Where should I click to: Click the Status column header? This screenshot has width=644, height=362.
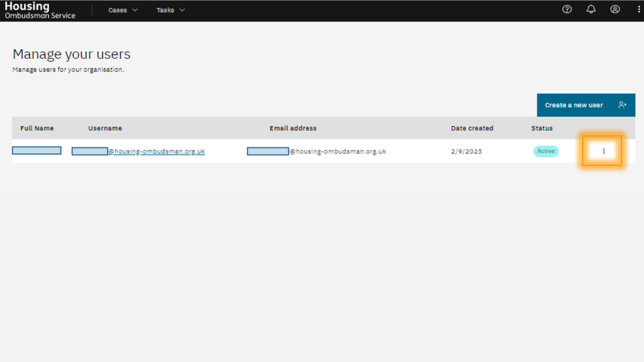pyautogui.click(x=542, y=128)
